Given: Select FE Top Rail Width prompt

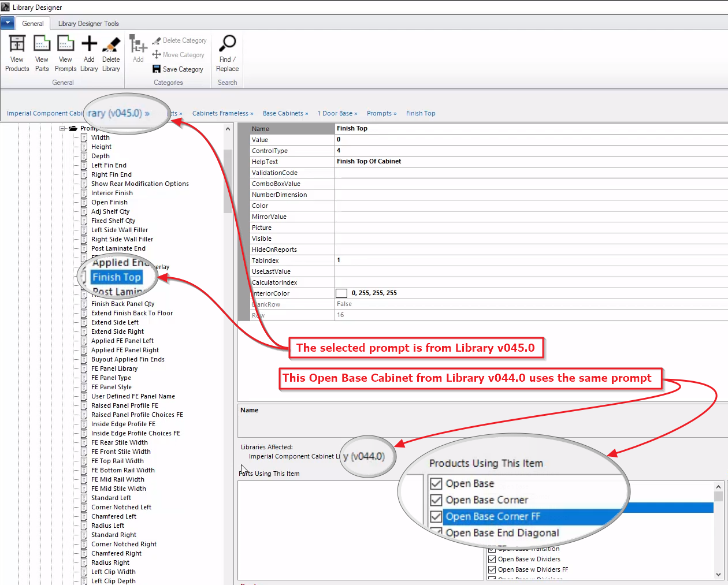Looking at the screenshot, I should 117,461.
